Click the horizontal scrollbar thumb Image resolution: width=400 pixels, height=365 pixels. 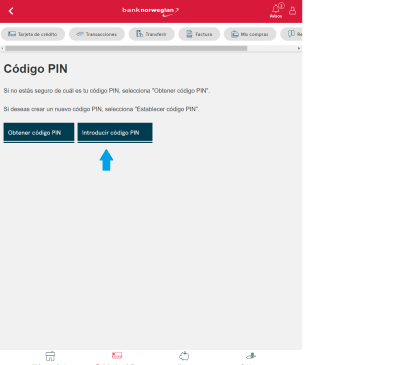click(x=126, y=48)
